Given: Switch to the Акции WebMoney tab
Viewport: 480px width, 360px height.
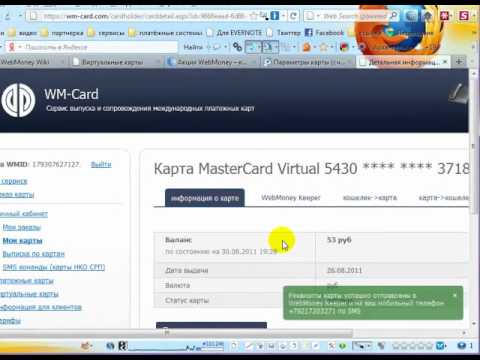Looking at the screenshot, I should pos(211,62).
